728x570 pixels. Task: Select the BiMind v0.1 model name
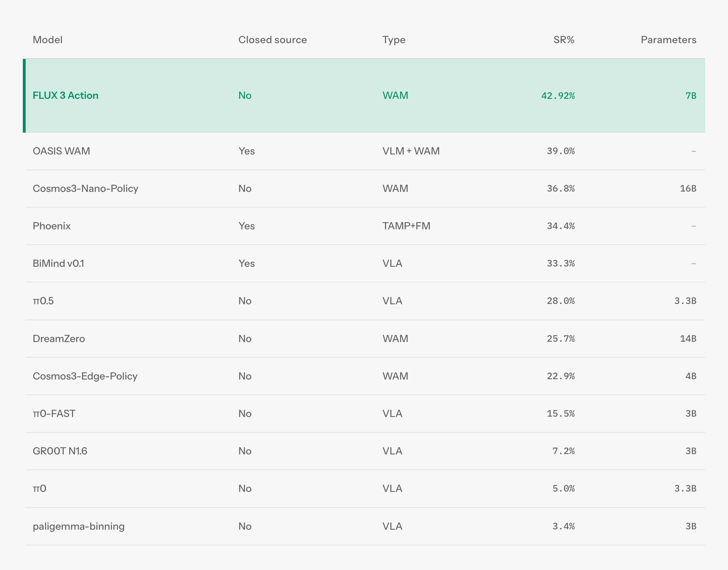(x=58, y=263)
